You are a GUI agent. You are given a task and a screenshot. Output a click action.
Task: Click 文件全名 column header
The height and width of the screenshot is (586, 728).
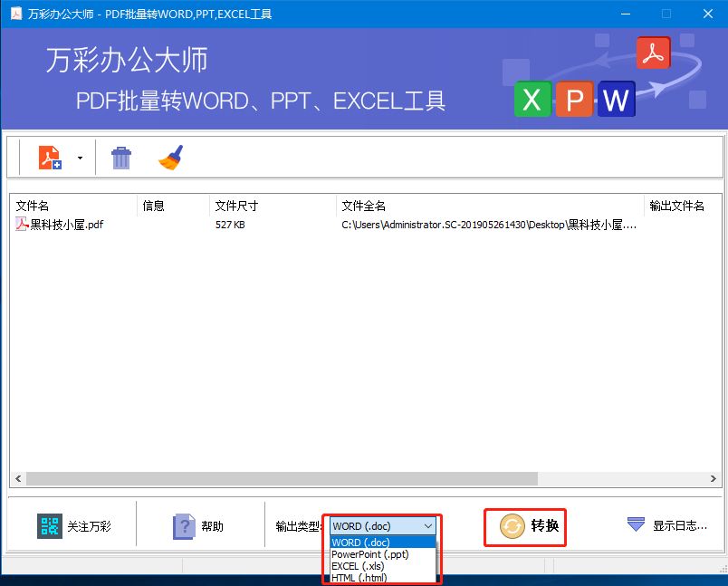pos(490,206)
